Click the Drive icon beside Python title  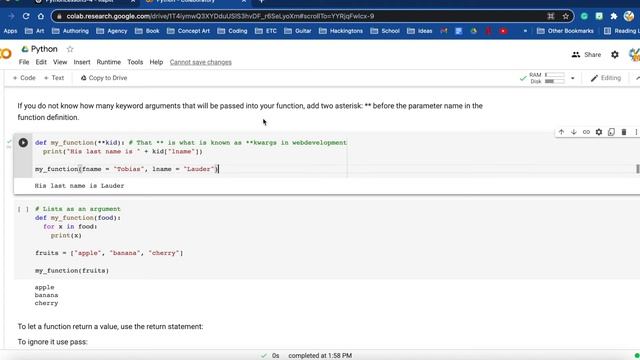click(25, 49)
